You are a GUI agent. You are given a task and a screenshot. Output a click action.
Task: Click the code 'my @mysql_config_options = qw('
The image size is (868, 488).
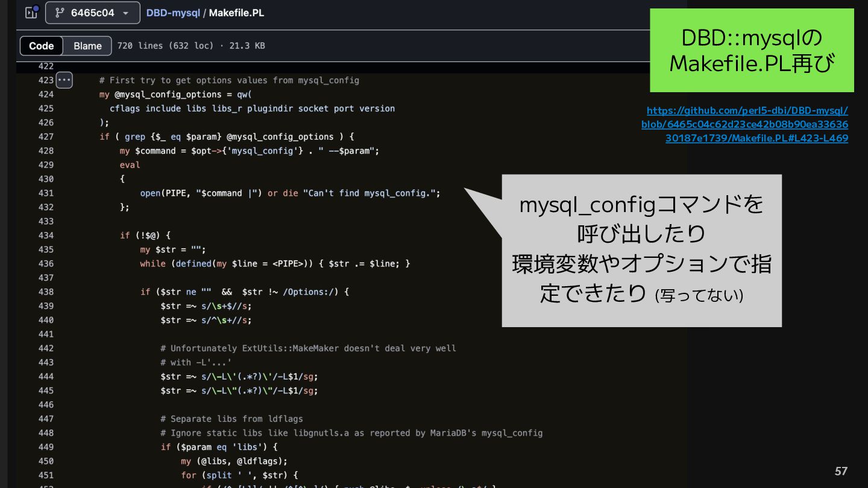coord(175,95)
